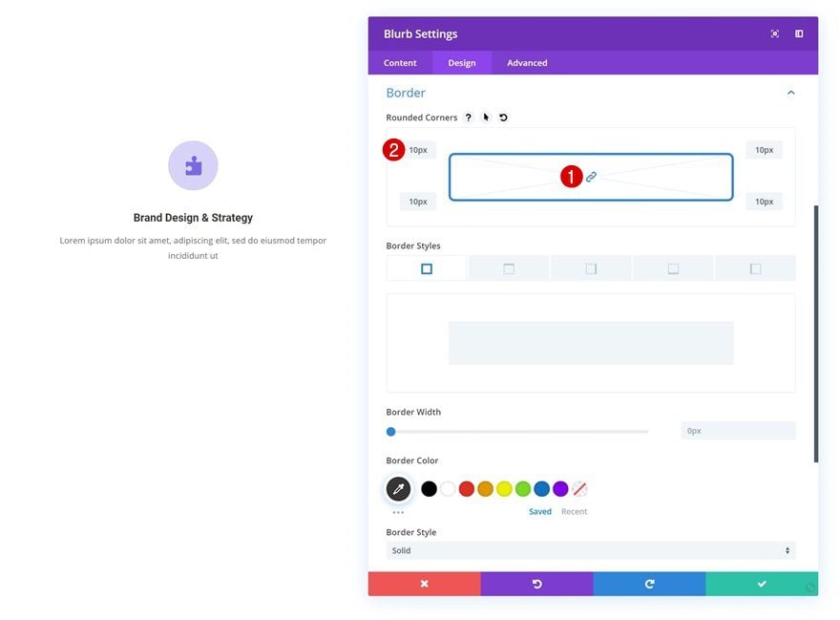Viewport: 840px width, 620px height.
Task: Pick the white color swatch
Action: click(x=448, y=488)
